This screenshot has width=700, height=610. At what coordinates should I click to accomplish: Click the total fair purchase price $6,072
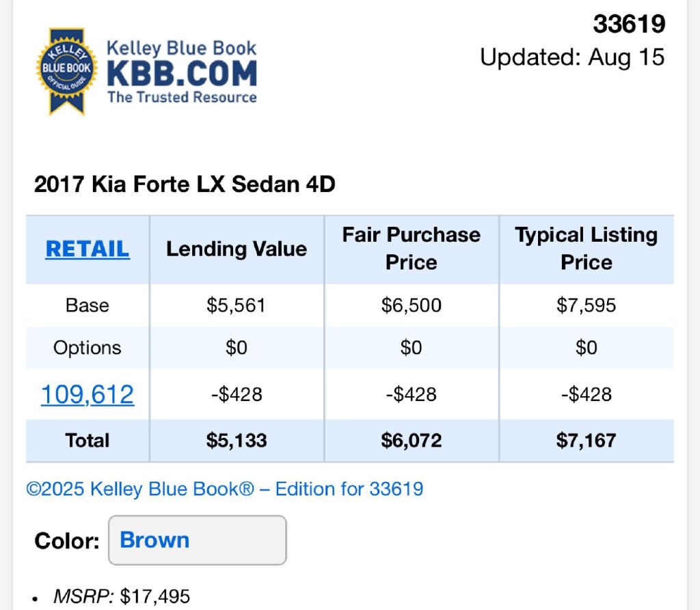pos(412,441)
